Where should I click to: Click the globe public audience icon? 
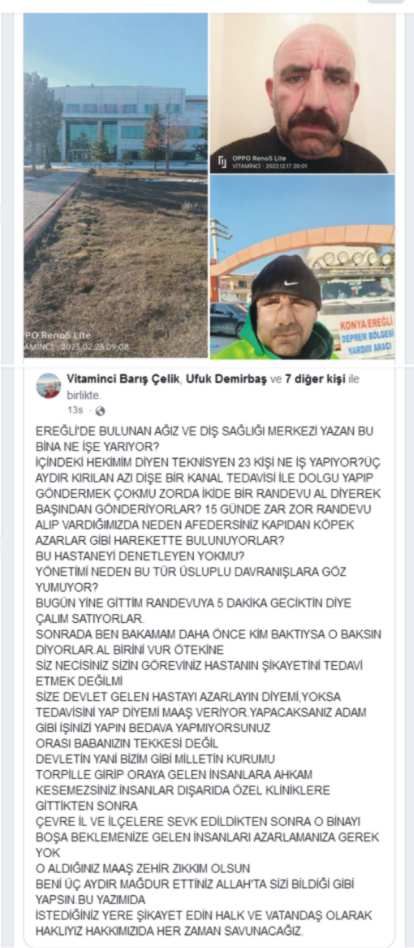100,411
